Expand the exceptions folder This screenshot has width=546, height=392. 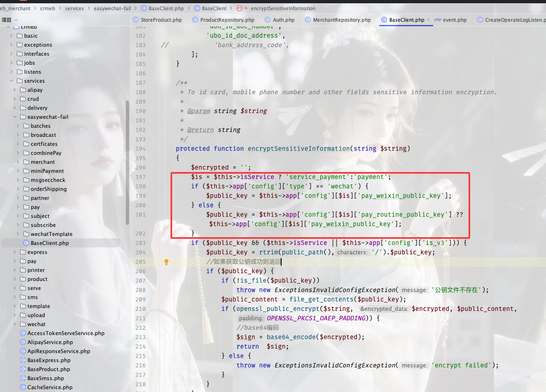tap(11, 45)
